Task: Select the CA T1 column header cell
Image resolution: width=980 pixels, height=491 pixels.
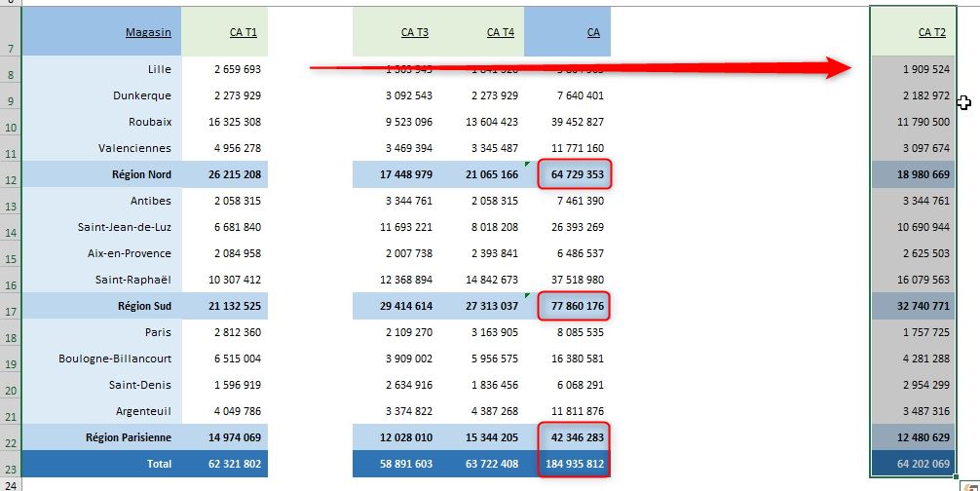Action: pos(225,31)
